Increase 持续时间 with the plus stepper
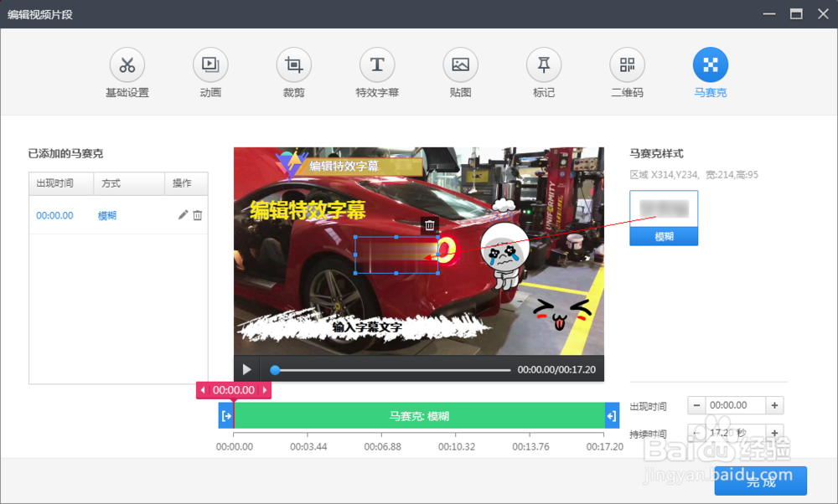Image resolution: width=838 pixels, height=504 pixels. click(x=775, y=434)
